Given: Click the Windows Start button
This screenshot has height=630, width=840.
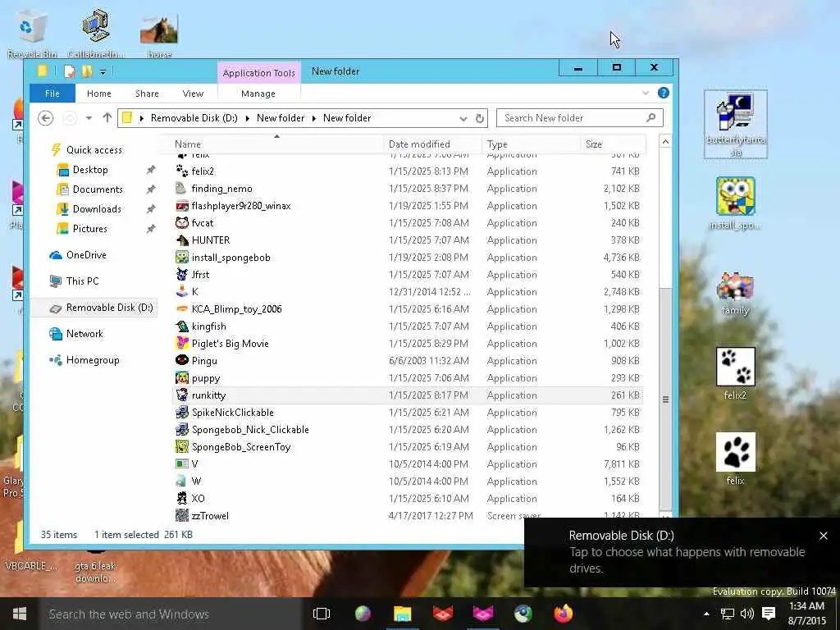Looking at the screenshot, I should 20,614.
